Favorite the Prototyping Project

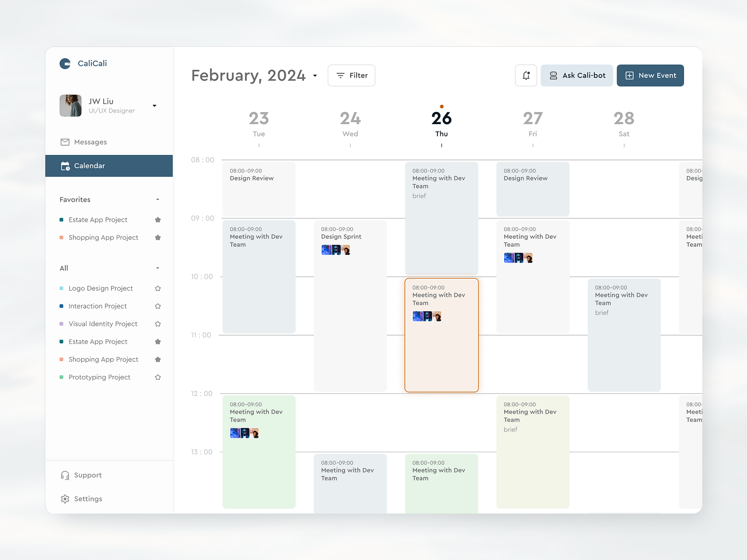click(x=158, y=377)
